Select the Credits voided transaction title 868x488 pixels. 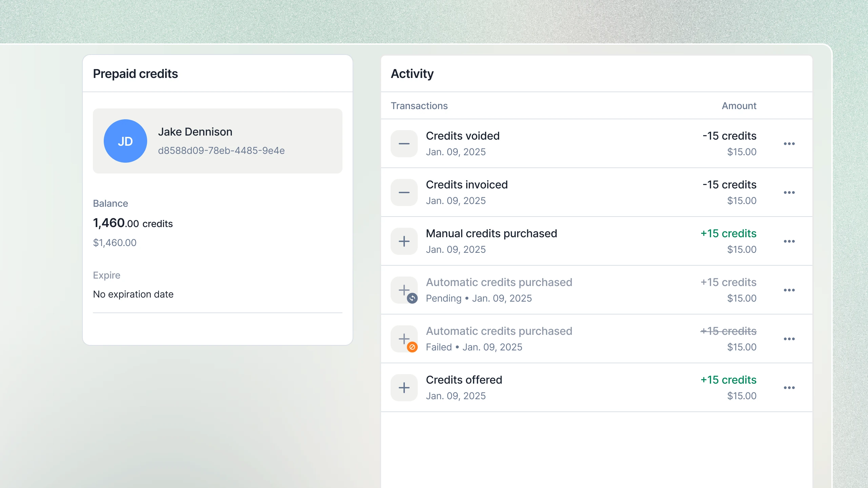[x=463, y=136]
